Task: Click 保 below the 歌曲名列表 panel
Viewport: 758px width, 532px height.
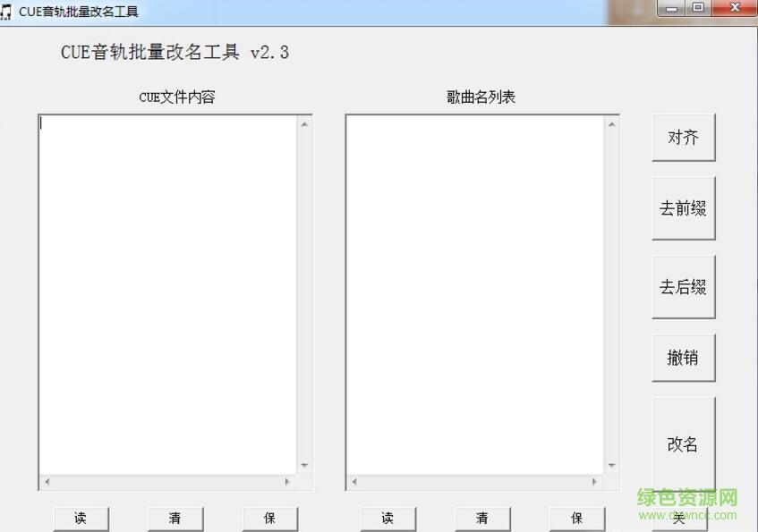Action: click(576, 519)
